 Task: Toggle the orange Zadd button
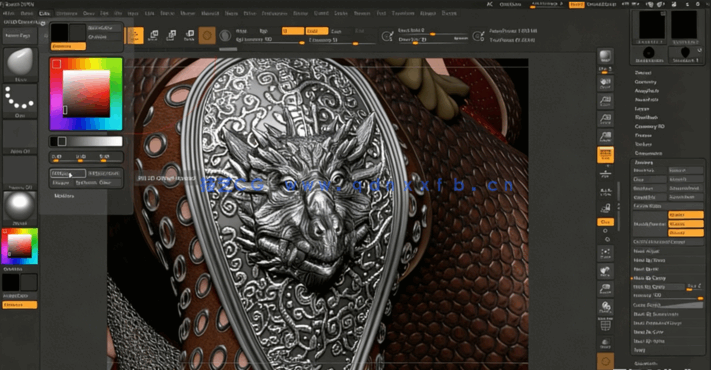317,31
